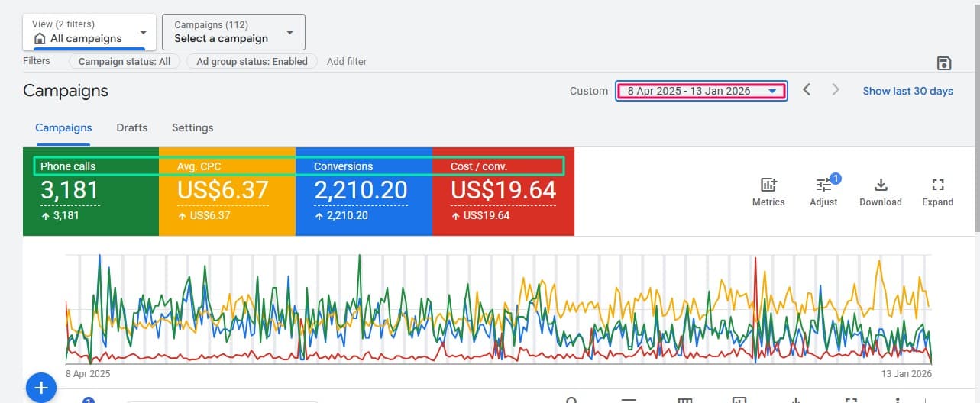Select the yellow Avg. CPC metric card
This screenshot has height=403, width=980.
pyautogui.click(x=227, y=192)
